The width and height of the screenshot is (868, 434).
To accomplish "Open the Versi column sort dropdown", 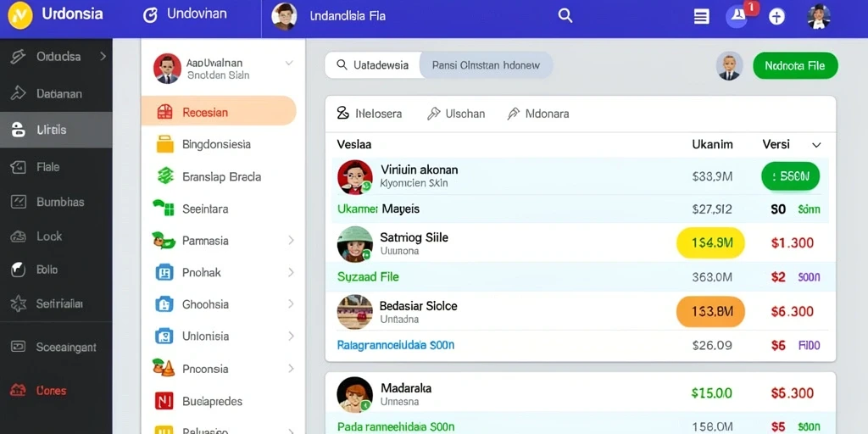I will pyautogui.click(x=816, y=145).
